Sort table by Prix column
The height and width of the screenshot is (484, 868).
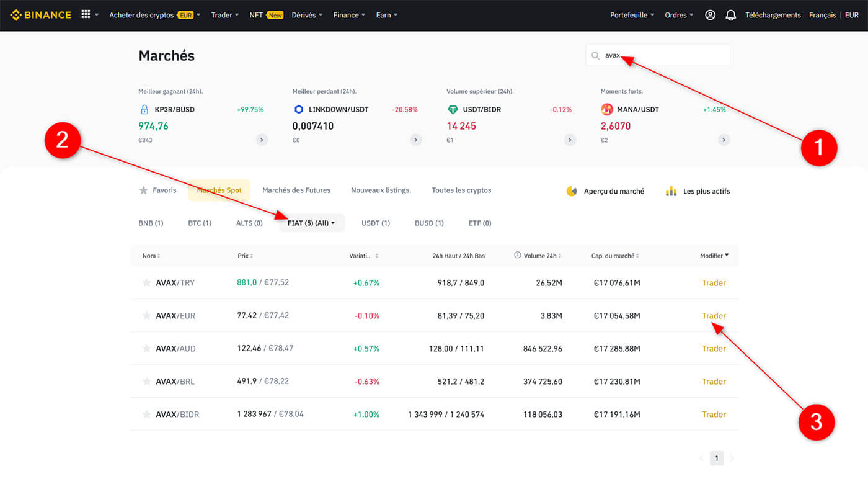(246, 256)
